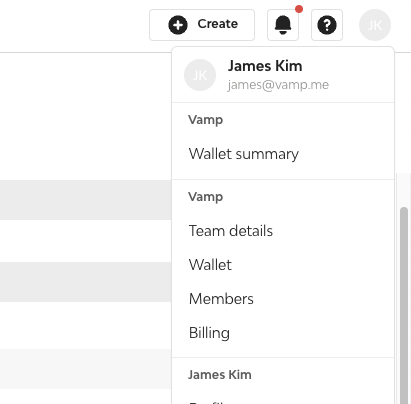The image size is (411, 404).
Task: Click the second Vamp section header
Action: [x=205, y=197]
